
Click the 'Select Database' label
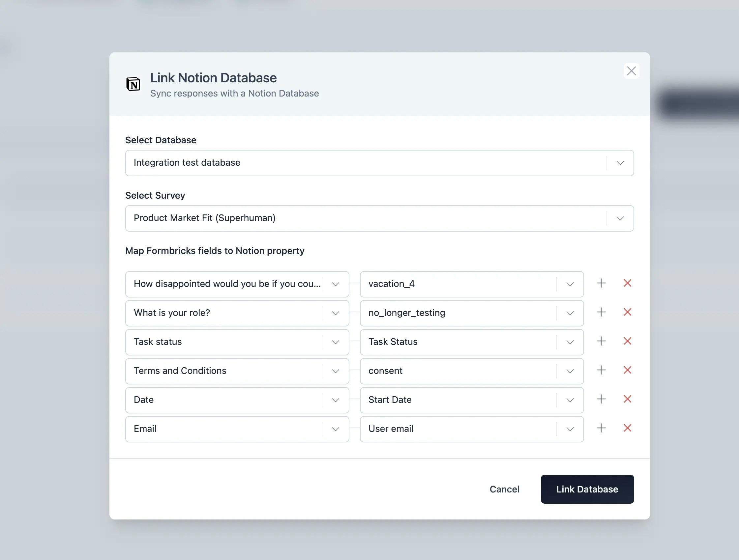tap(161, 140)
